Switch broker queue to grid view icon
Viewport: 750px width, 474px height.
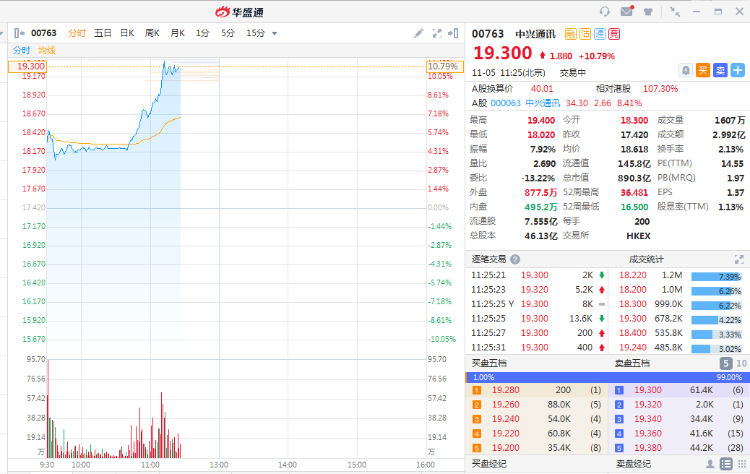742,463
